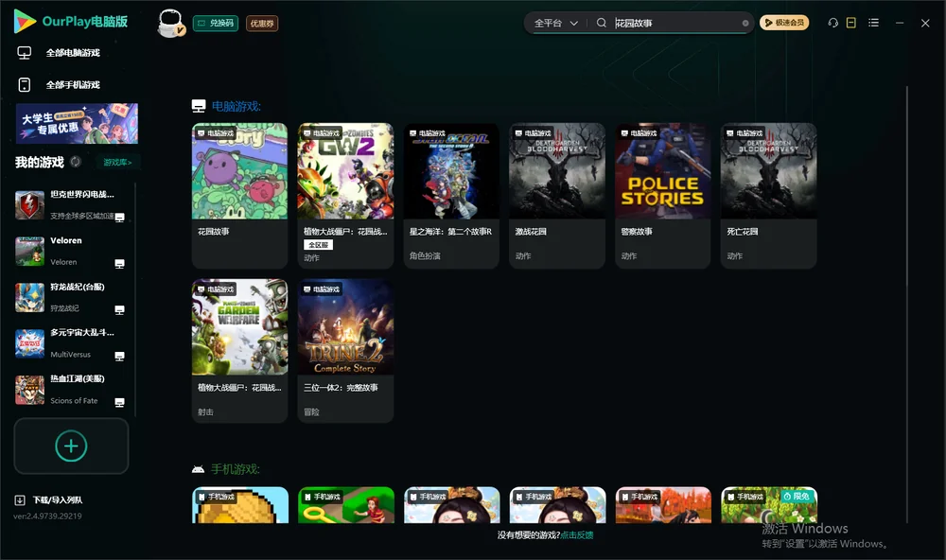Open the 警察故事 Police Stories card
This screenshot has width=946, height=560.
coord(663,196)
